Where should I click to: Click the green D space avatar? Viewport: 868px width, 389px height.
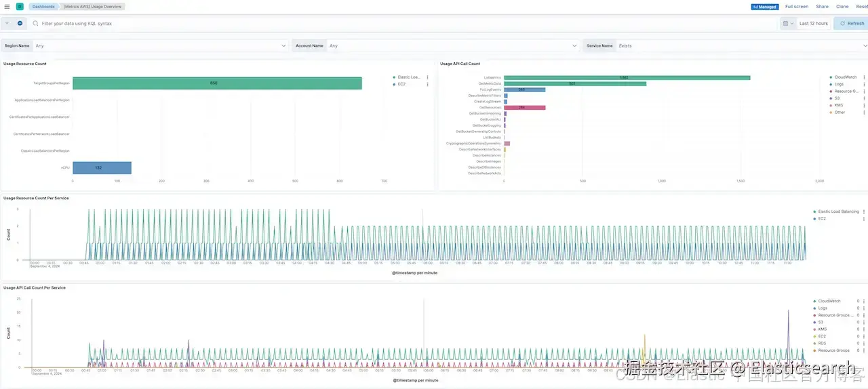pyautogui.click(x=19, y=6)
